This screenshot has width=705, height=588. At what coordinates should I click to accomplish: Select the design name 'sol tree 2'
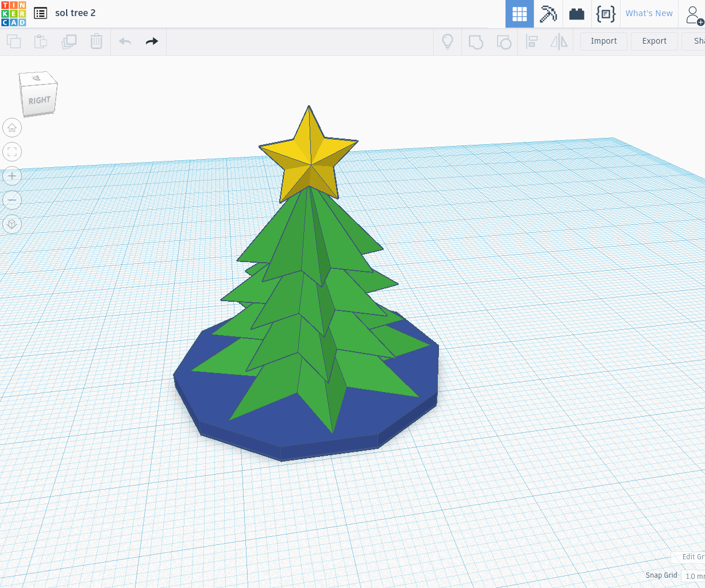[75, 13]
